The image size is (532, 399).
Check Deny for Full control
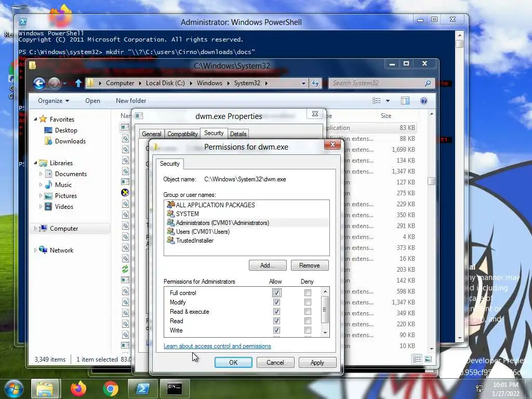(x=308, y=292)
